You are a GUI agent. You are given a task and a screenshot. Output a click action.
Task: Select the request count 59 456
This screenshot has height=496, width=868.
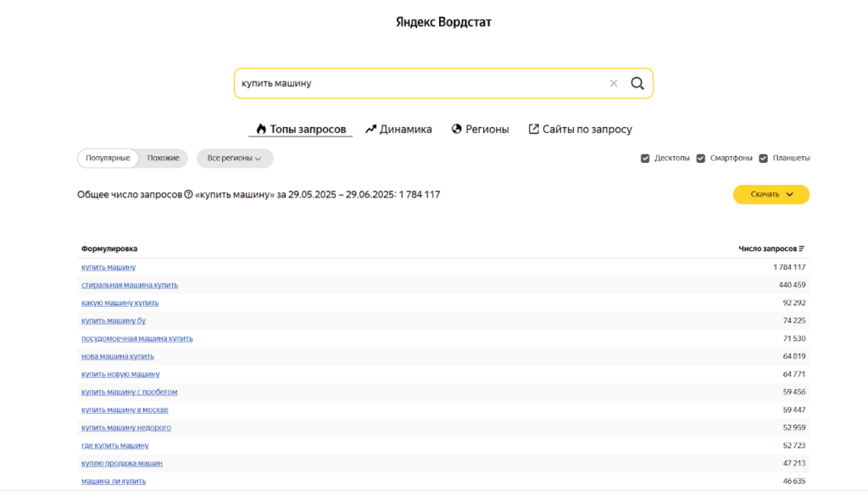(794, 392)
